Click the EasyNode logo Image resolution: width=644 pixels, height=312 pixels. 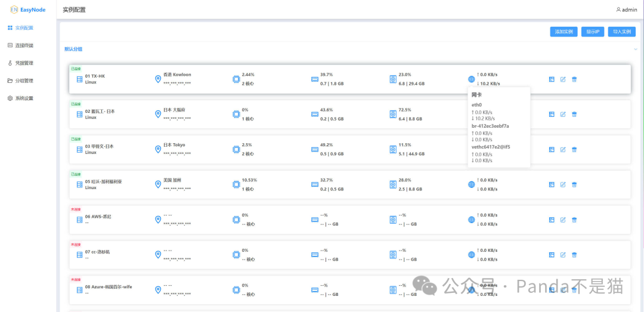point(28,10)
